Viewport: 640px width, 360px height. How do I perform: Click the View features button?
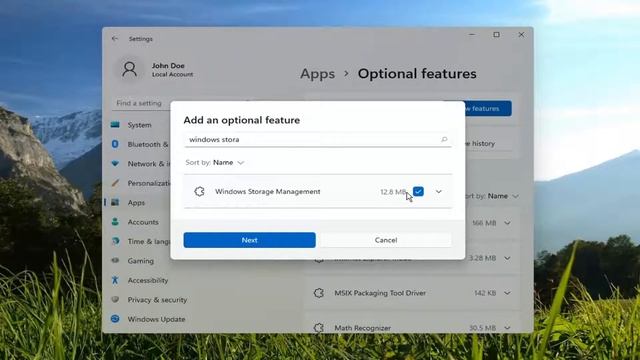(x=488, y=109)
